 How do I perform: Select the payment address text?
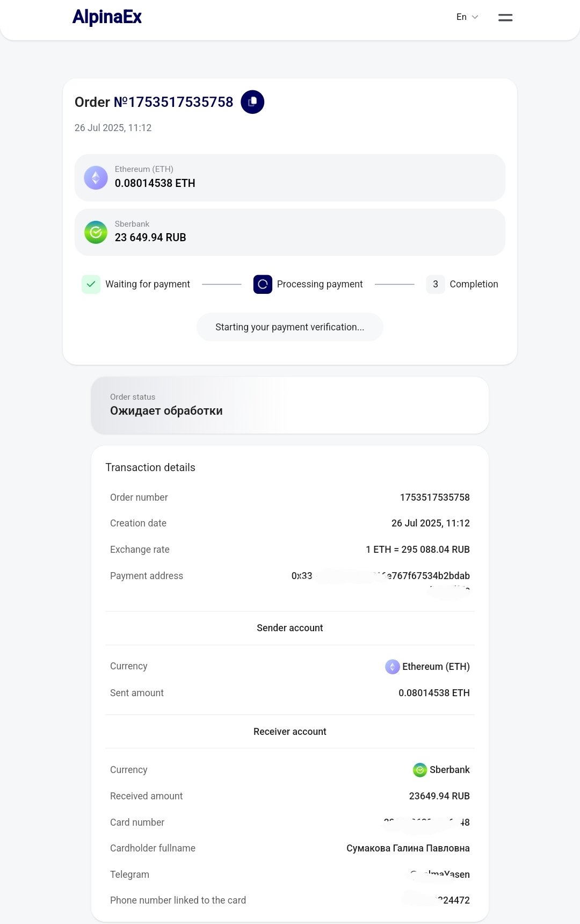(x=380, y=576)
